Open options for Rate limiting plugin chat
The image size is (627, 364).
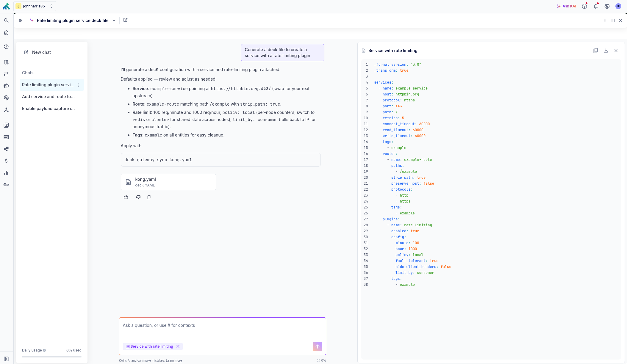click(x=78, y=85)
